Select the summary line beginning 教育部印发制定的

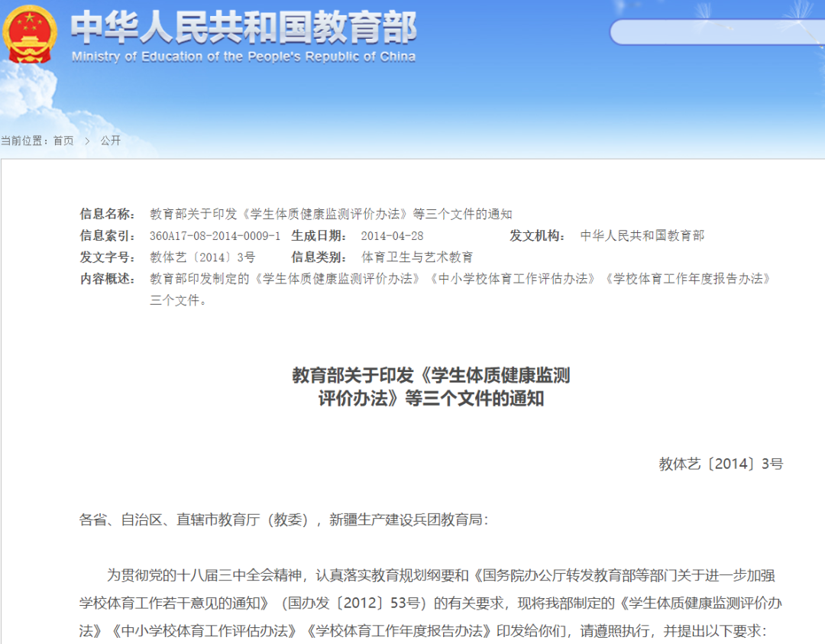point(461,278)
